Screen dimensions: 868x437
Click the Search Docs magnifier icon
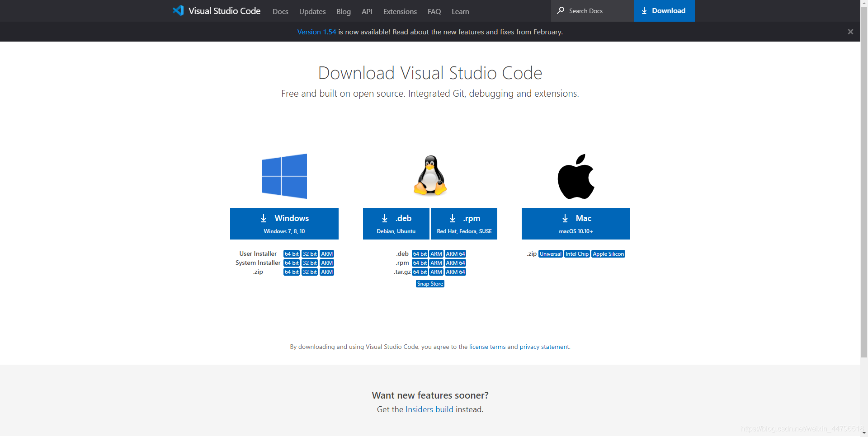tap(561, 10)
